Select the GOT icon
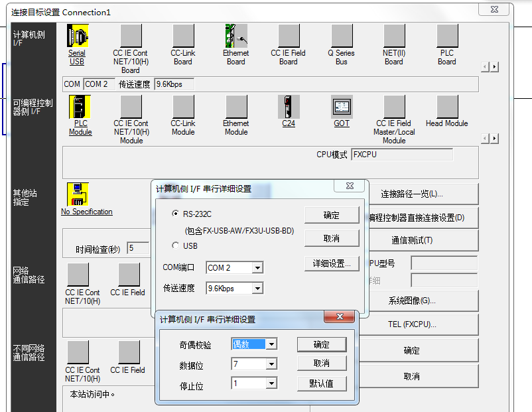 [x=342, y=107]
